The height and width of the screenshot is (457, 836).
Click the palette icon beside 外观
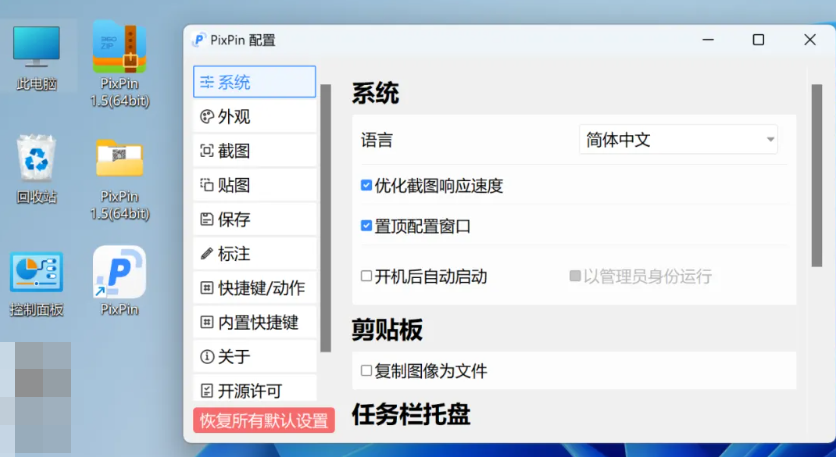click(207, 117)
